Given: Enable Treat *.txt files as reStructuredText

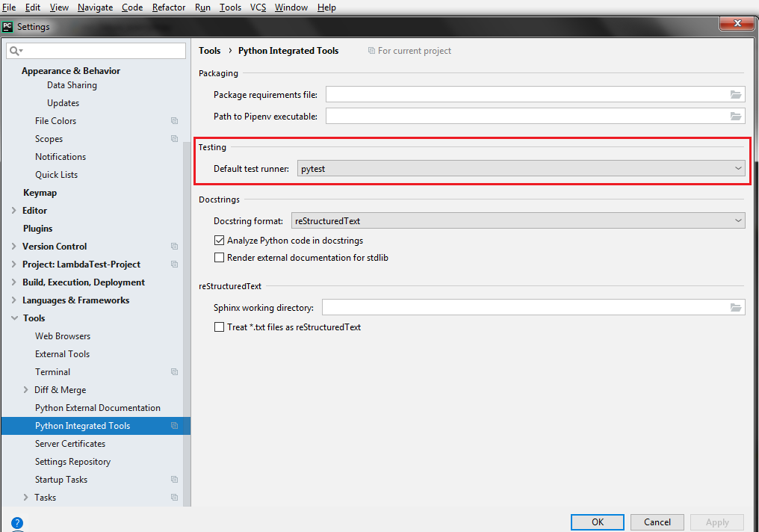Looking at the screenshot, I should 220,327.
